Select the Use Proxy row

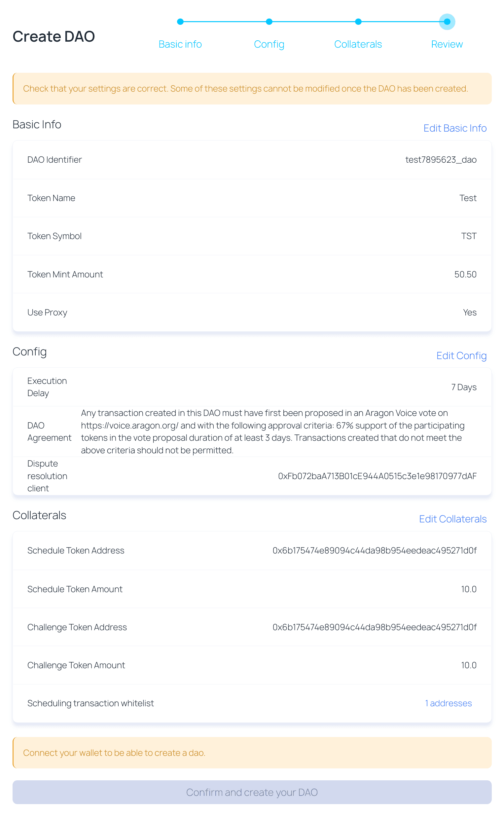pyautogui.click(x=252, y=312)
